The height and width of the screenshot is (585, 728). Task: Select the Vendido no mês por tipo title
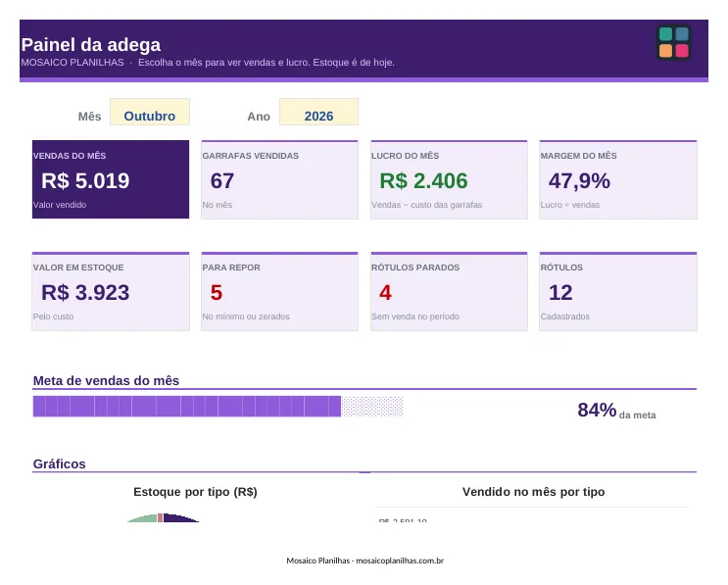[533, 492]
